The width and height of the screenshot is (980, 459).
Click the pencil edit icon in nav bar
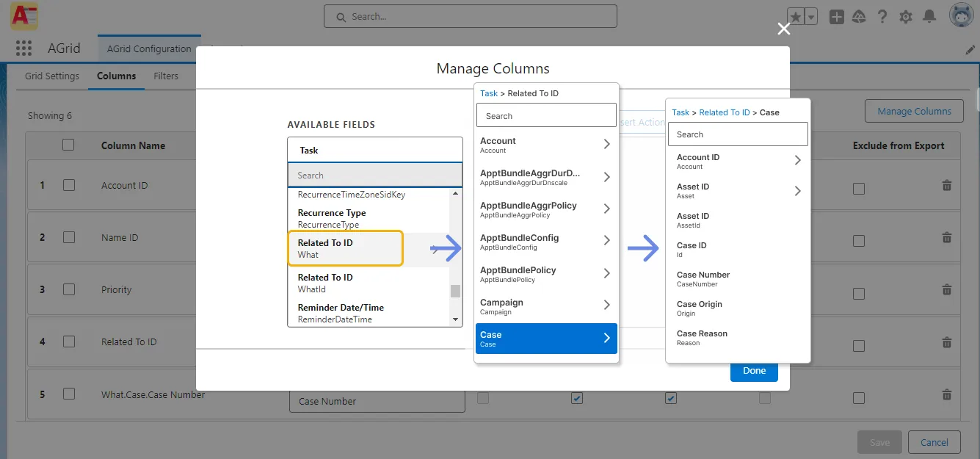point(970,49)
